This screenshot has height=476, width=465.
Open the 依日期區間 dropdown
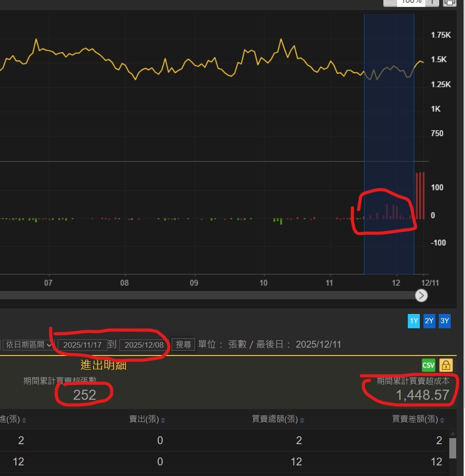[29, 345]
